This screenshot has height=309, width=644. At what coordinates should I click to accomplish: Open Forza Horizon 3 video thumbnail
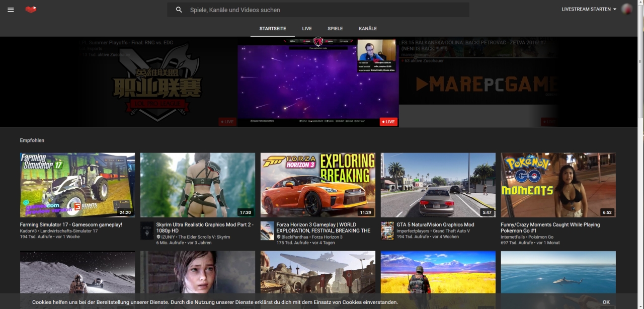click(318, 185)
